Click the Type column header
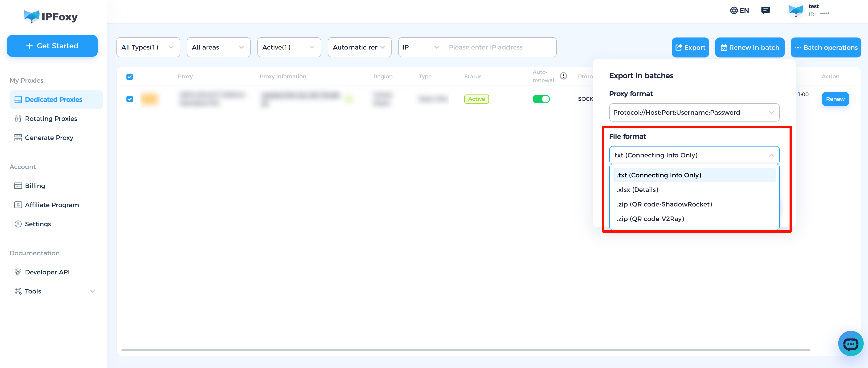The width and height of the screenshot is (868, 368). point(425,76)
